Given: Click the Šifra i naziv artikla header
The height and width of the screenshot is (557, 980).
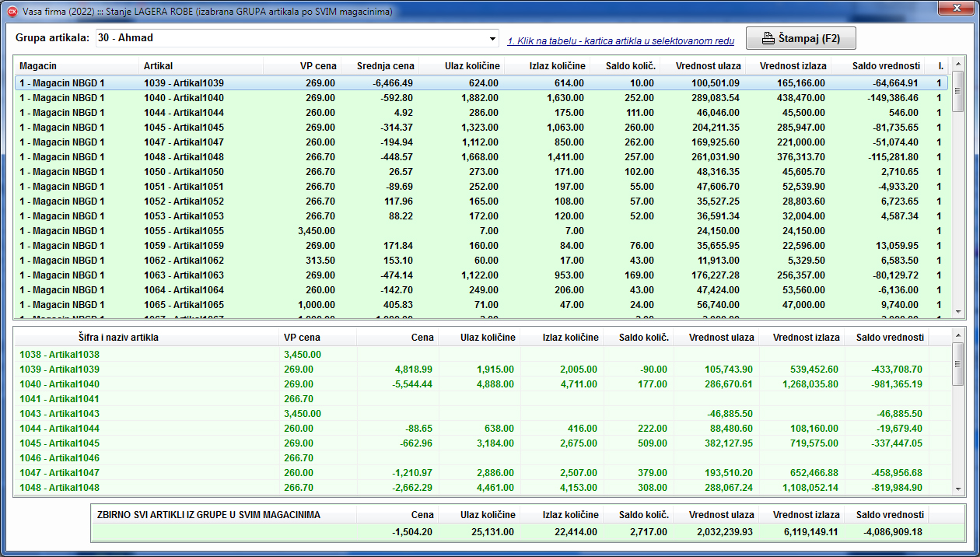Looking at the screenshot, I should (146, 338).
